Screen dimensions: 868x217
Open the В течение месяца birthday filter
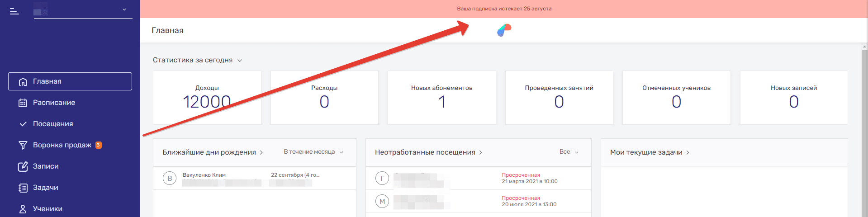pos(313,152)
